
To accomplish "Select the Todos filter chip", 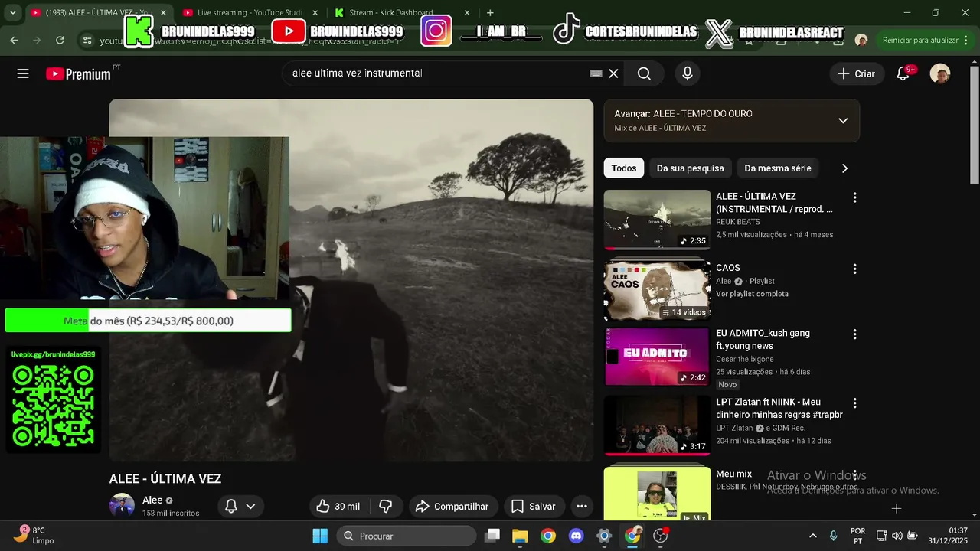I will click(x=623, y=168).
